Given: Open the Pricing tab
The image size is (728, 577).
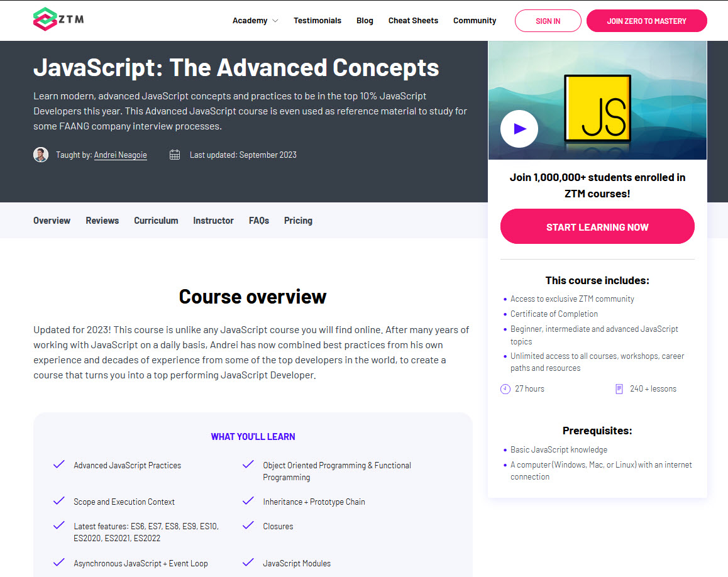Looking at the screenshot, I should click(x=298, y=221).
